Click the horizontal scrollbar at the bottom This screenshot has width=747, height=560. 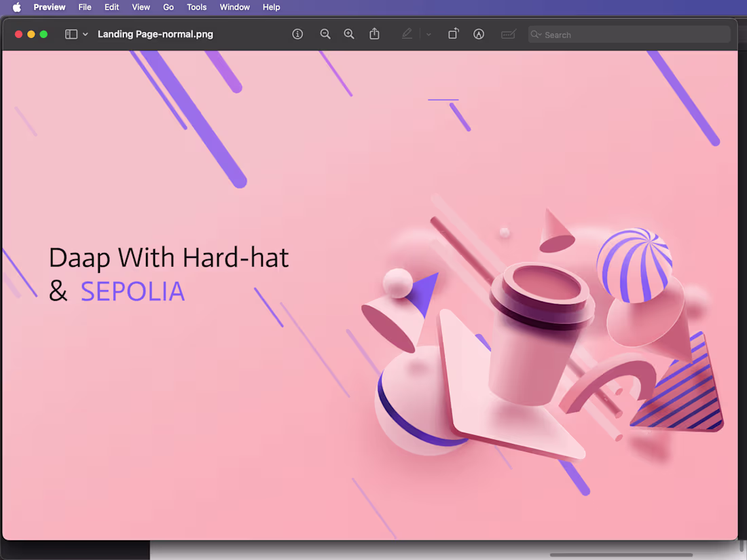pos(621,555)
